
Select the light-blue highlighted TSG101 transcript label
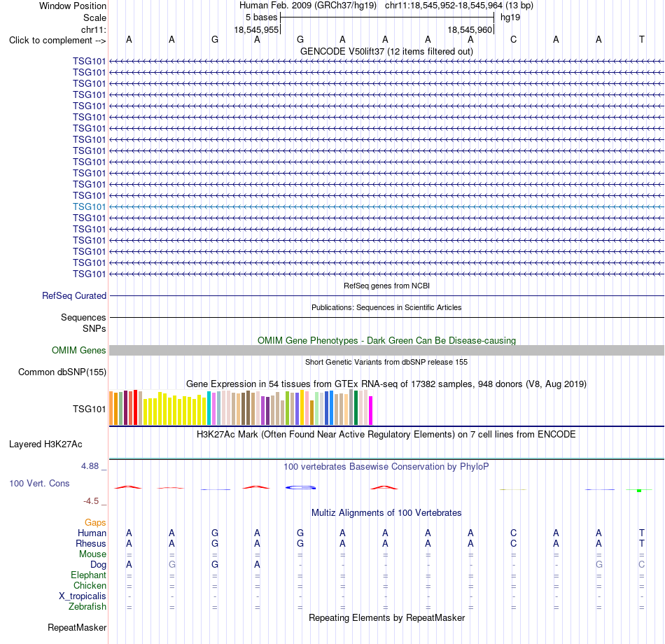(89, 206)
